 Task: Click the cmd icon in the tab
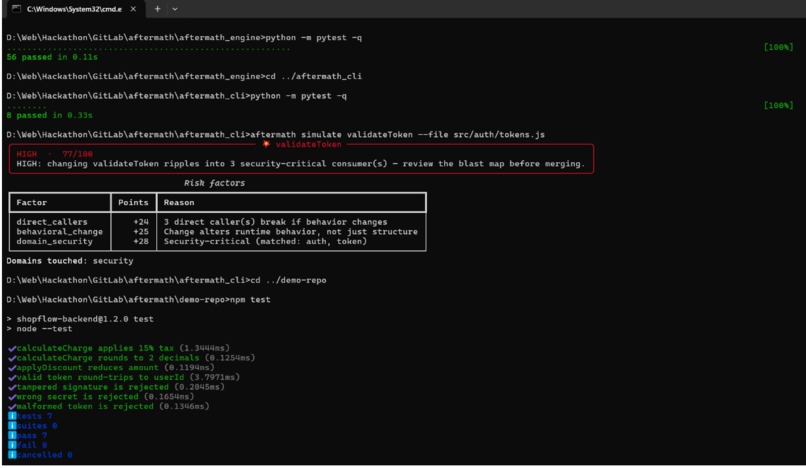[16, 9]
